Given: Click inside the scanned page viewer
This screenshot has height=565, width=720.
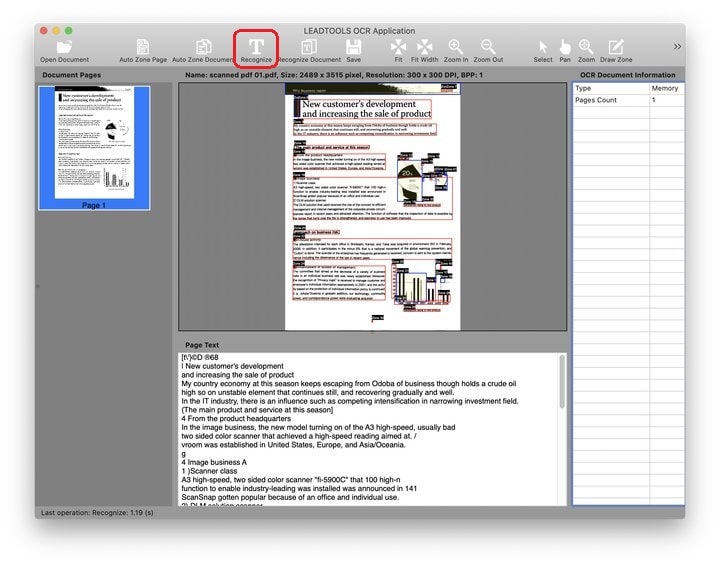Looking at the screenshot, I should tap(372, 206).
